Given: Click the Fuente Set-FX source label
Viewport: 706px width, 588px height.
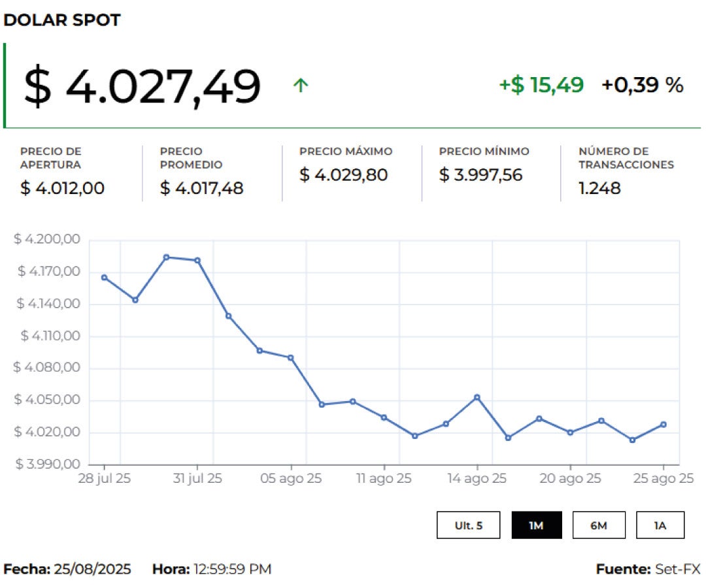Looking at the screenshot, I should click(x=647, y=569).
